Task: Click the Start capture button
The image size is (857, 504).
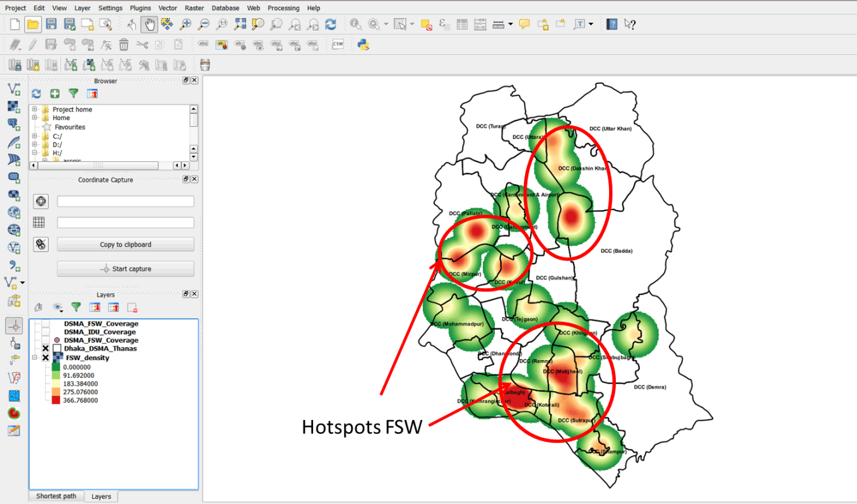Action: pos(126,269)
